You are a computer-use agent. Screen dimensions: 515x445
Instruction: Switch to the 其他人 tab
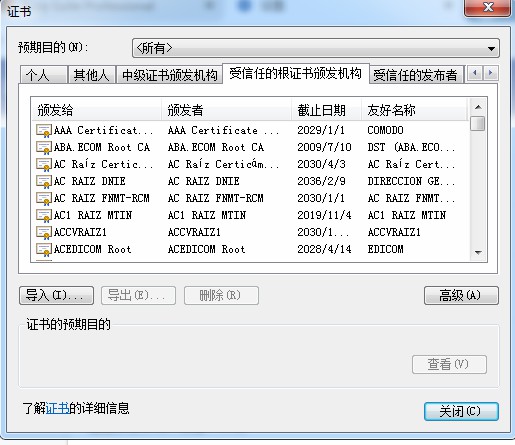92,75
